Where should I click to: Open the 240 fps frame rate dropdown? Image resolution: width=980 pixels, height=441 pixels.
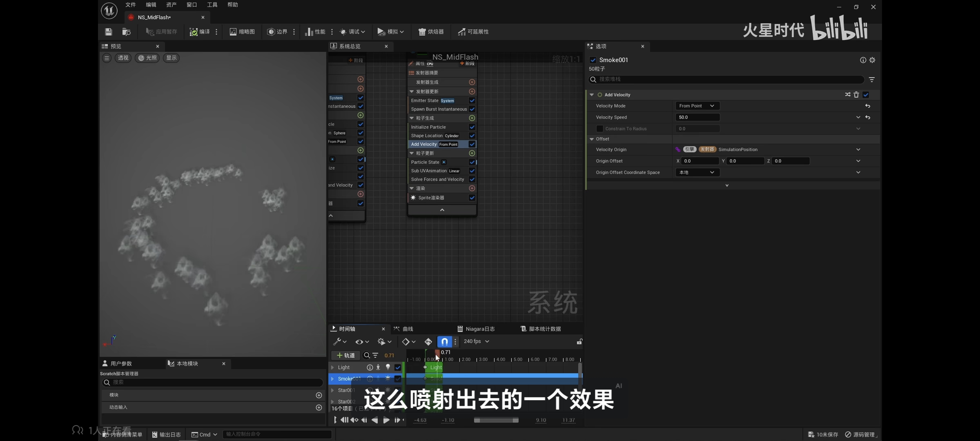coord(476,341)
